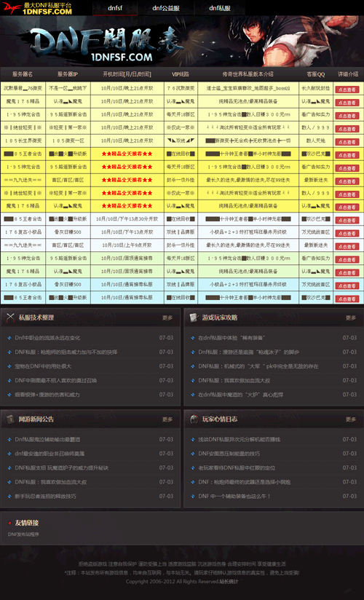Open 更多 in the 私服技术整理 section

(x=167, y=317)
